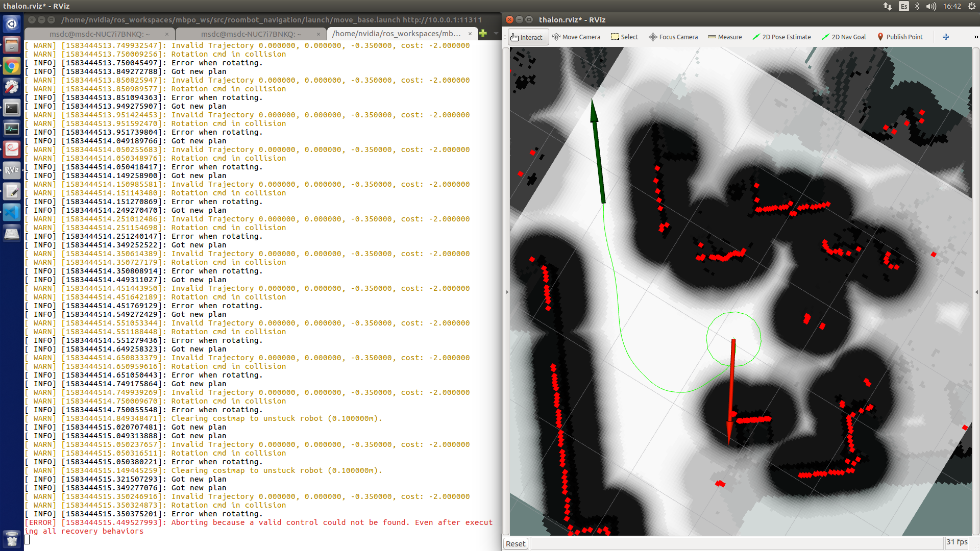Open the system power gear menu

(971, 6)
